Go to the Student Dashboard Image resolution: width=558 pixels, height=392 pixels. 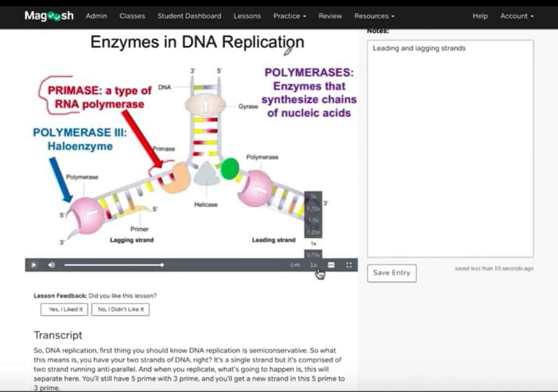[x=189, y=16]
